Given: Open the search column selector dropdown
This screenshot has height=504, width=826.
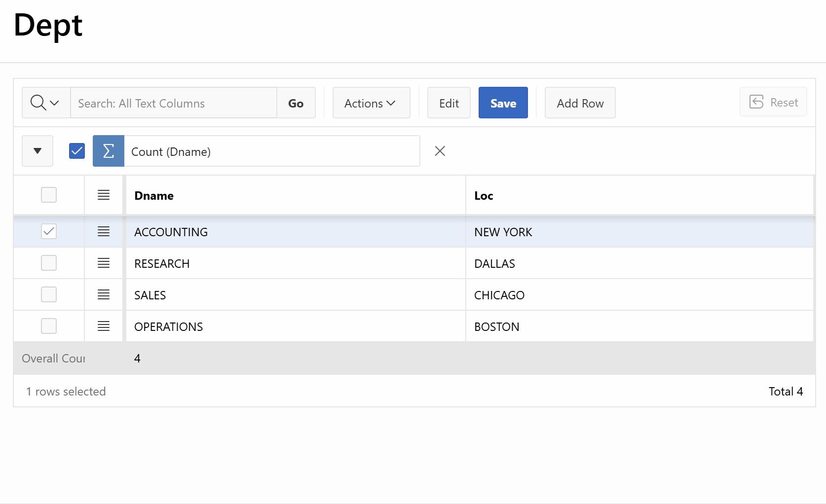Looking at the screenshot, I should tap(45, 103).
